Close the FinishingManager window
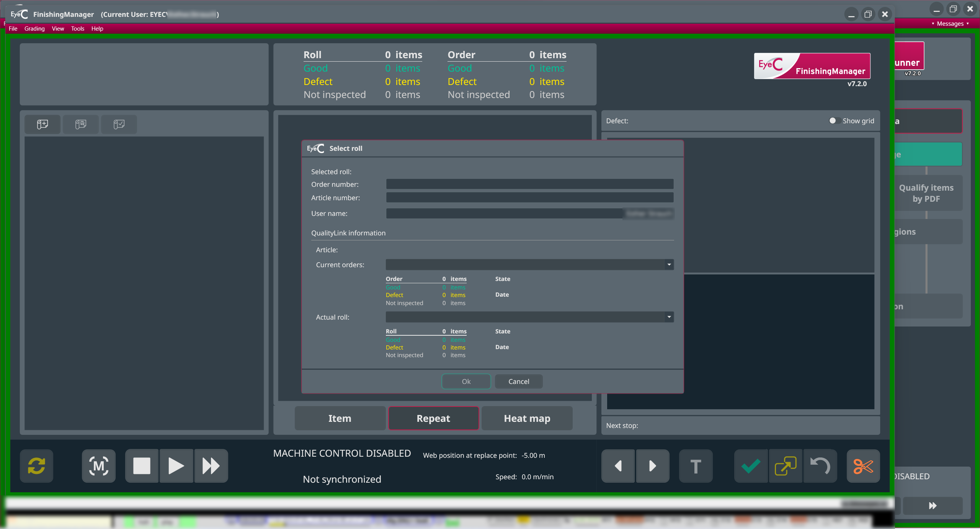Image resolution: width=980 pixels, height=529 pixels. pos(885,15)
